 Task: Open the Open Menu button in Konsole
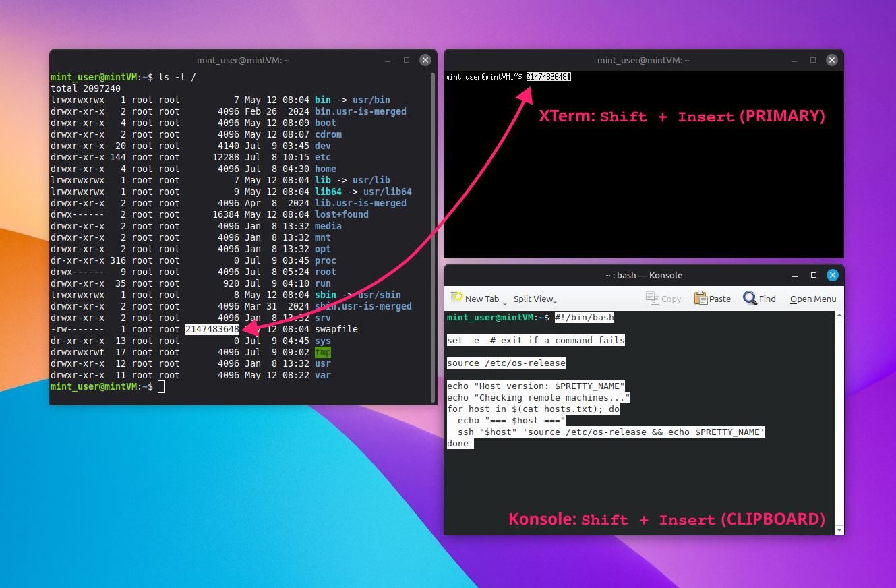[813, 299]
